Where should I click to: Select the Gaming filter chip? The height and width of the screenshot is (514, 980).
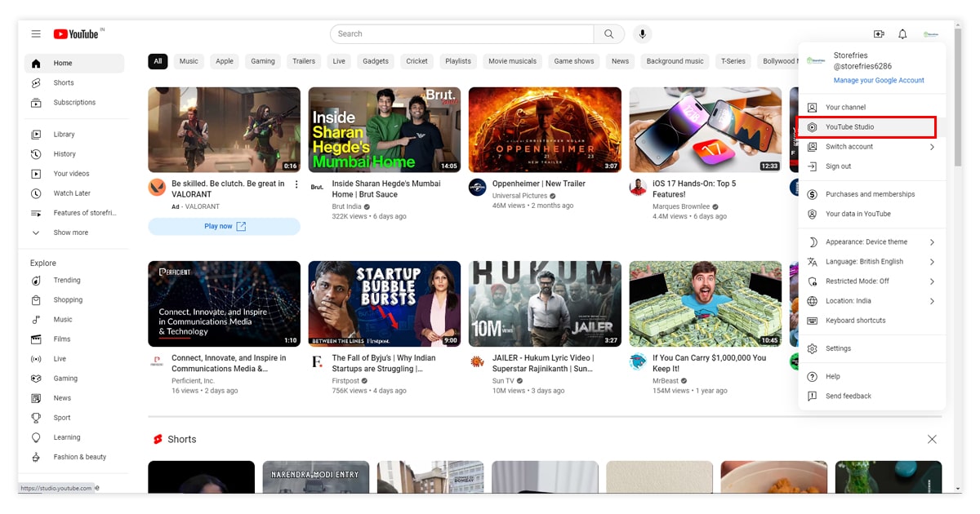(x=263, y=61)
